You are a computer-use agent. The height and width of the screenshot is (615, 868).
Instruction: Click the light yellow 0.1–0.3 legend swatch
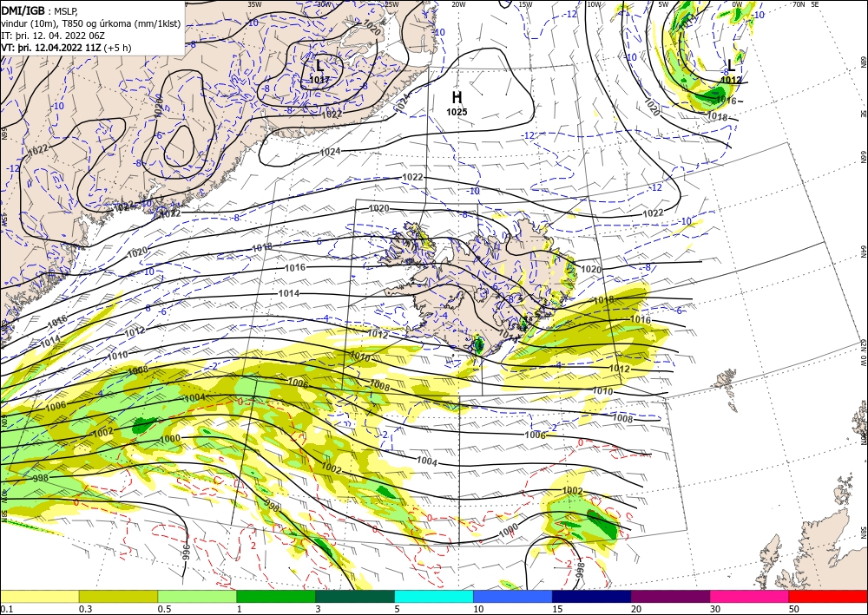tap(39, 596)
